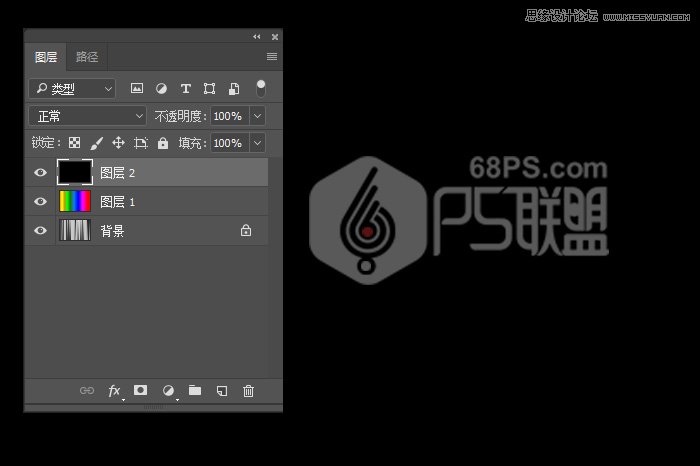Click the rainbow gradient thumbnail of 图层 1
This screenshot has height=466, width=700.
click(x=75, y=202)
